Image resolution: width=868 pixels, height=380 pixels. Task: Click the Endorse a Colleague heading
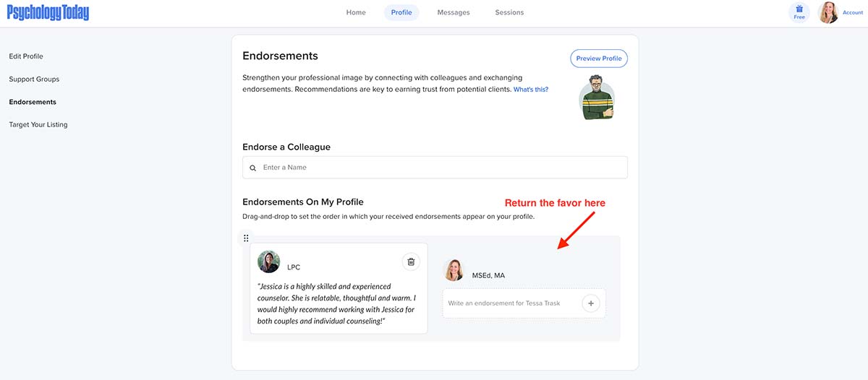[x=286, y=147]
